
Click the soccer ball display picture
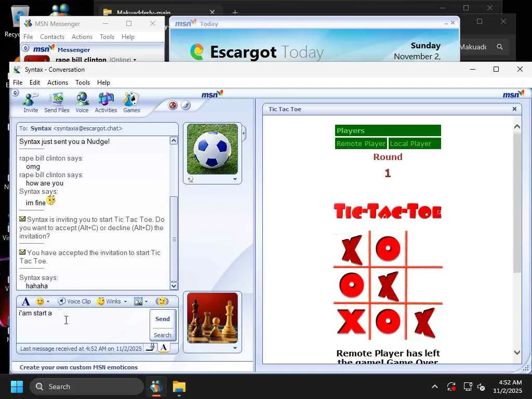tap(212, 149)
